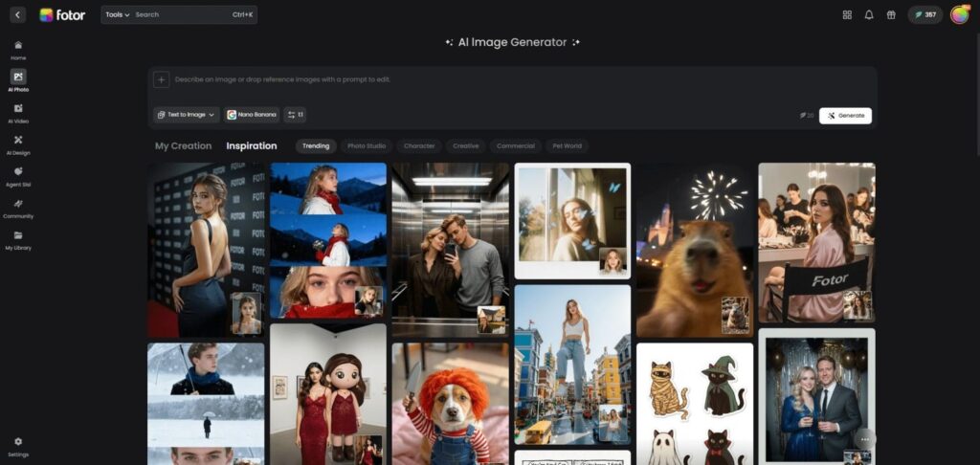
Task: Select the Character filter
Action: [x=419, y=146]
